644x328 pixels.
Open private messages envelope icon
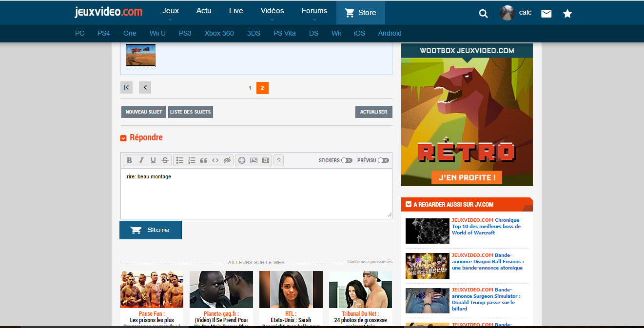tap(546, 14)
